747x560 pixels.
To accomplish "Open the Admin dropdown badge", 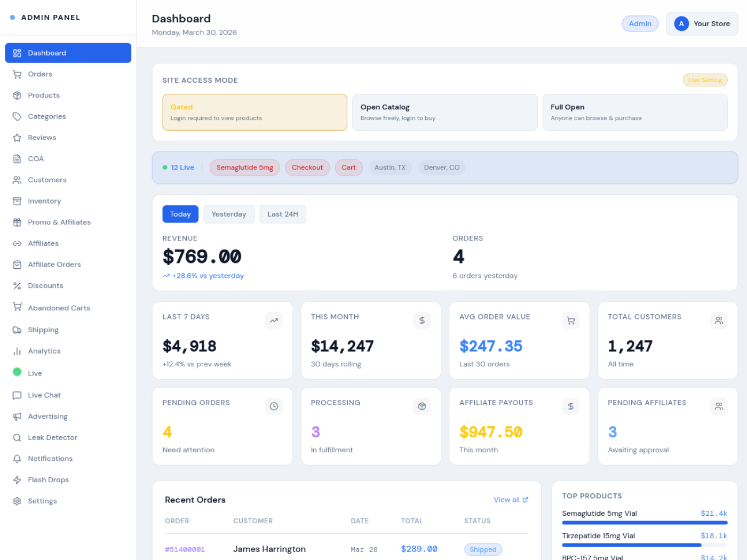I will (x=640, y=23).
